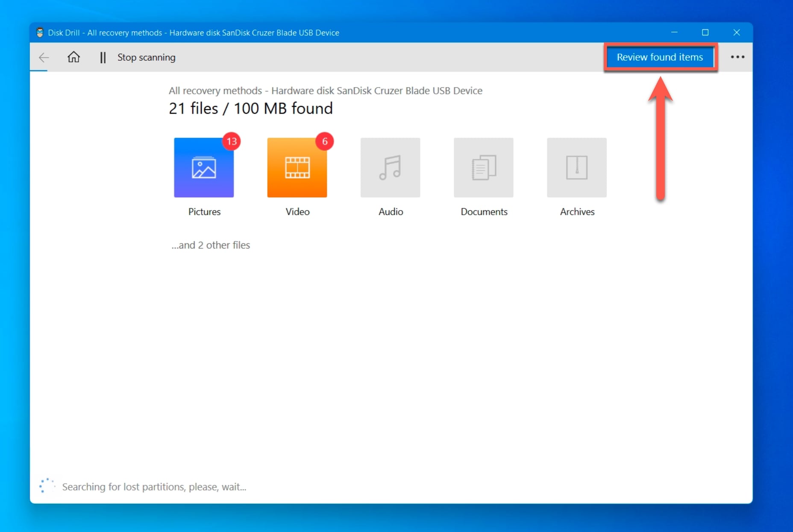Close the Disk Drill window
793x532 pixels.
tap(737, 32)
